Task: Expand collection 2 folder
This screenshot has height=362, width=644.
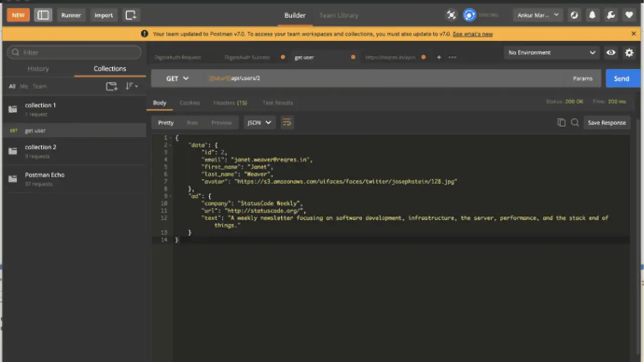Action: pyautogui.click(x=74, y=151)
